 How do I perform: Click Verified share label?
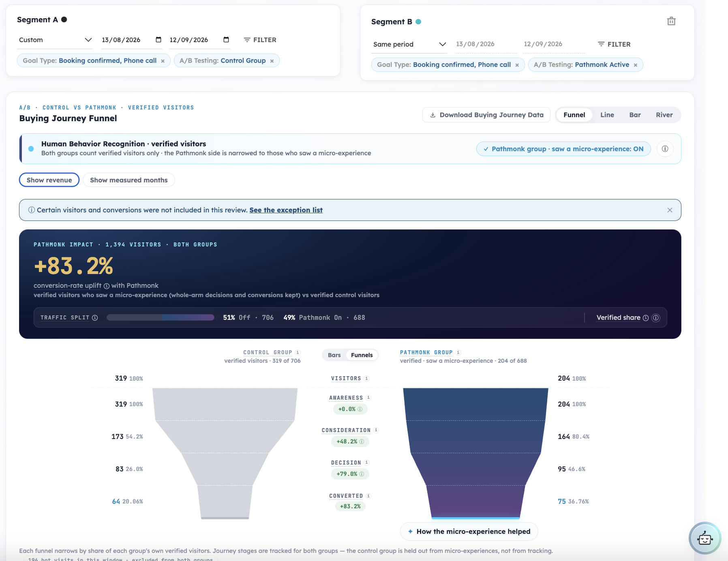coord(618,317)
